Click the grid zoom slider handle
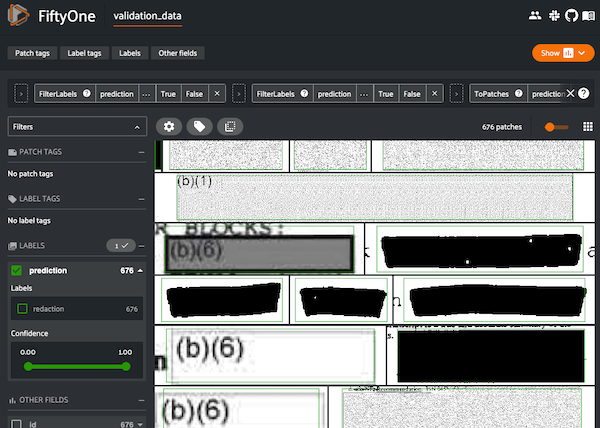 [549, 127]
